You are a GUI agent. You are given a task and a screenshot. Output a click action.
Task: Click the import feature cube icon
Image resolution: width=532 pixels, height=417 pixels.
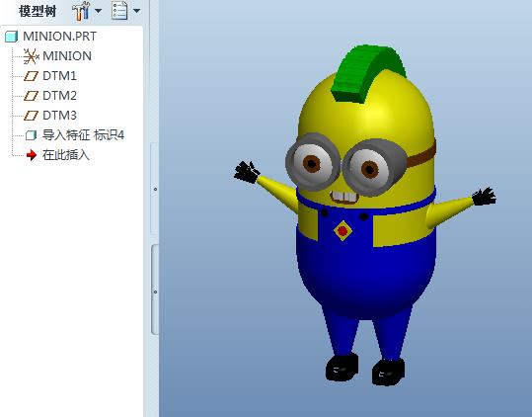[31, 135]
